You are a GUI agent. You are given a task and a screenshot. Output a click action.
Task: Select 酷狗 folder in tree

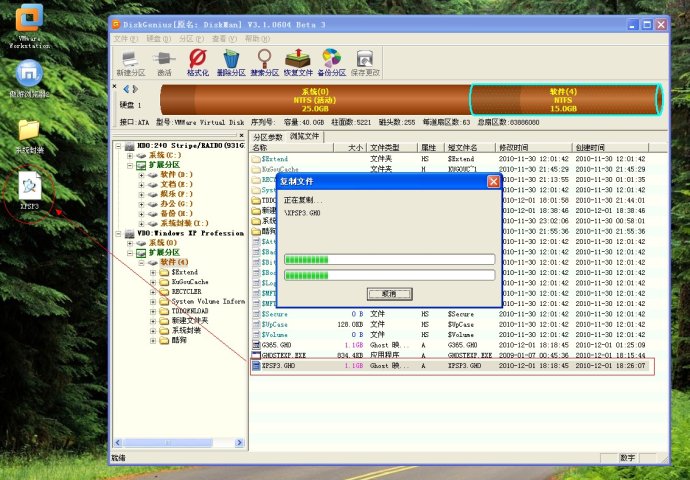(179, 340)
